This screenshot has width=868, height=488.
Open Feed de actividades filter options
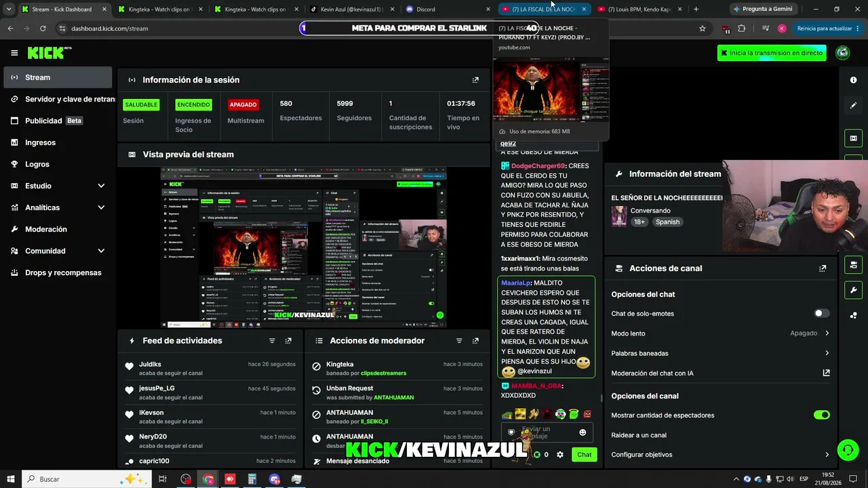click(272, 341)
